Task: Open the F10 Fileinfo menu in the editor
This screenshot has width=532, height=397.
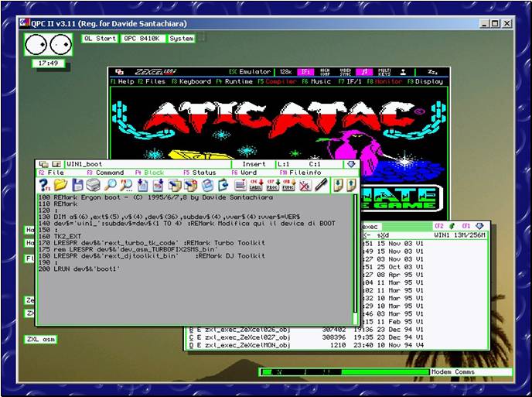Action: point(300,173)
